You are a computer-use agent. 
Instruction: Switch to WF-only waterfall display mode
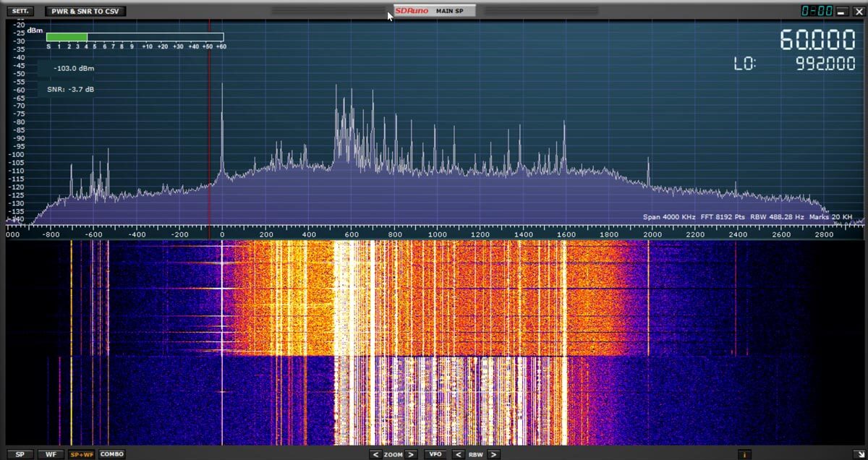tap(50, 454)
